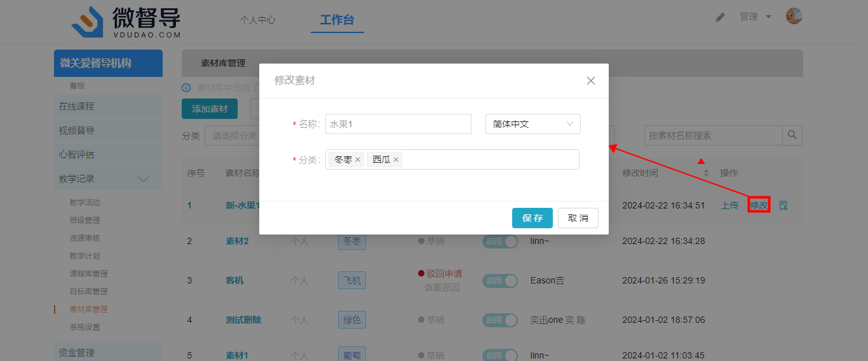The height and width of the screenshot is (361, 868).
Task: Remove the 西瓜 category tag
Action: (396, 160)
